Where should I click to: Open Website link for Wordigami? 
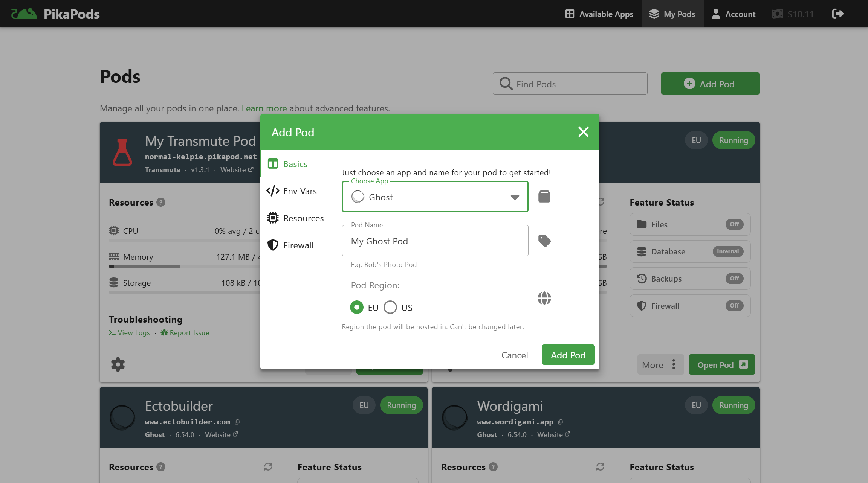pyautogui.click(x=554, y=434)
